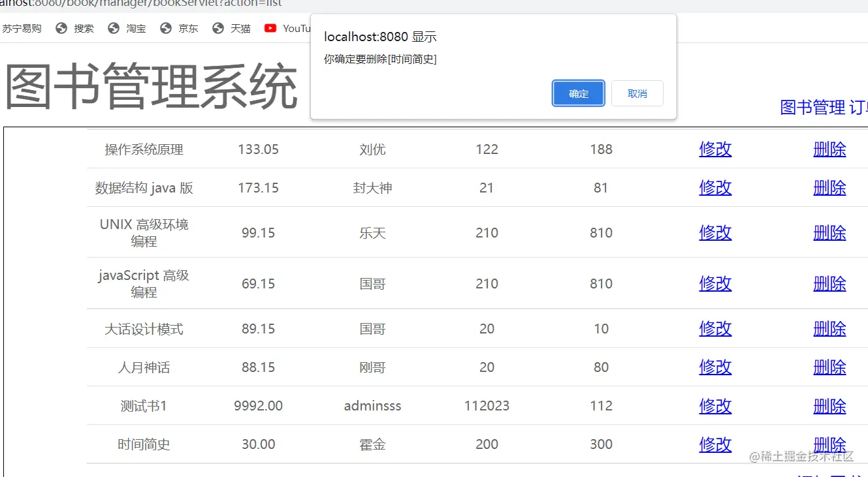868x477 pixels.
Task: Click 修改 for 操作系统原理
Action: [x=715, y=149]
